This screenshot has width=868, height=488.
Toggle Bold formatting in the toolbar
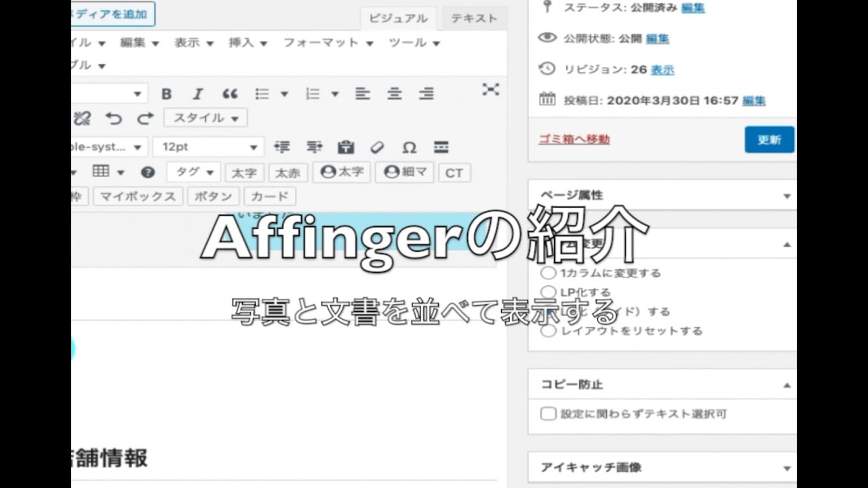166,94
